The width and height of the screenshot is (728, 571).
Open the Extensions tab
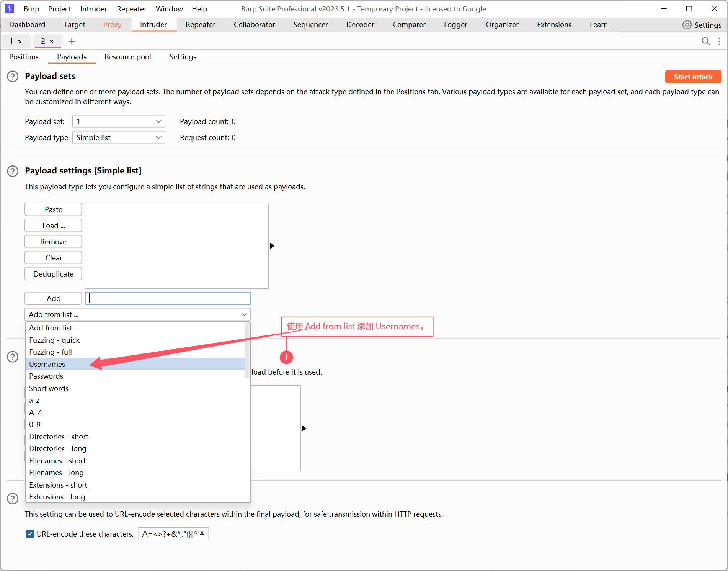[554, 25]
